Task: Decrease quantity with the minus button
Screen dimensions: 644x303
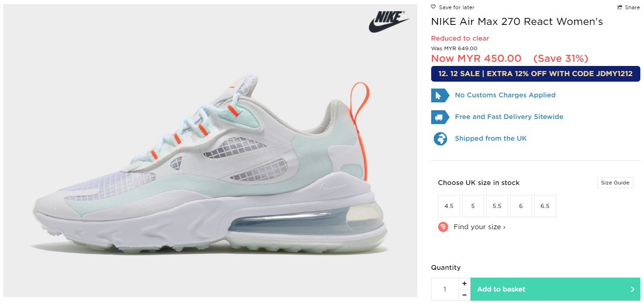Action: click(x=464, y=295)
